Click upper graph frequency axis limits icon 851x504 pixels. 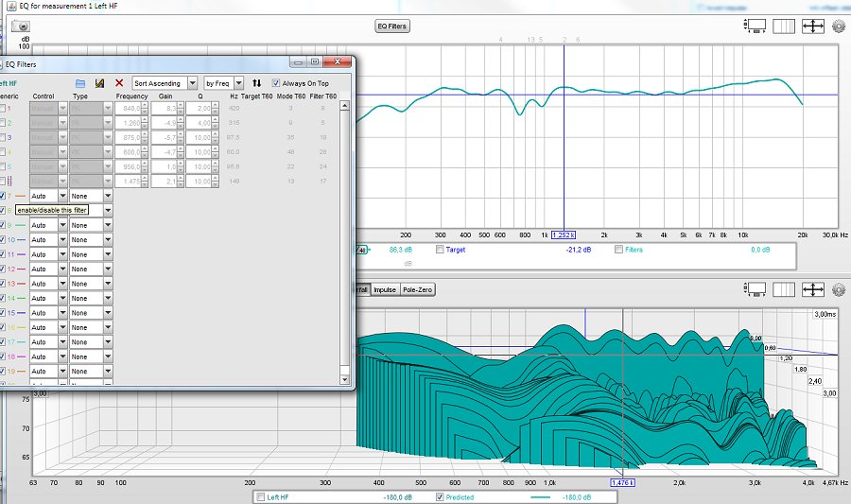point(784,26)
